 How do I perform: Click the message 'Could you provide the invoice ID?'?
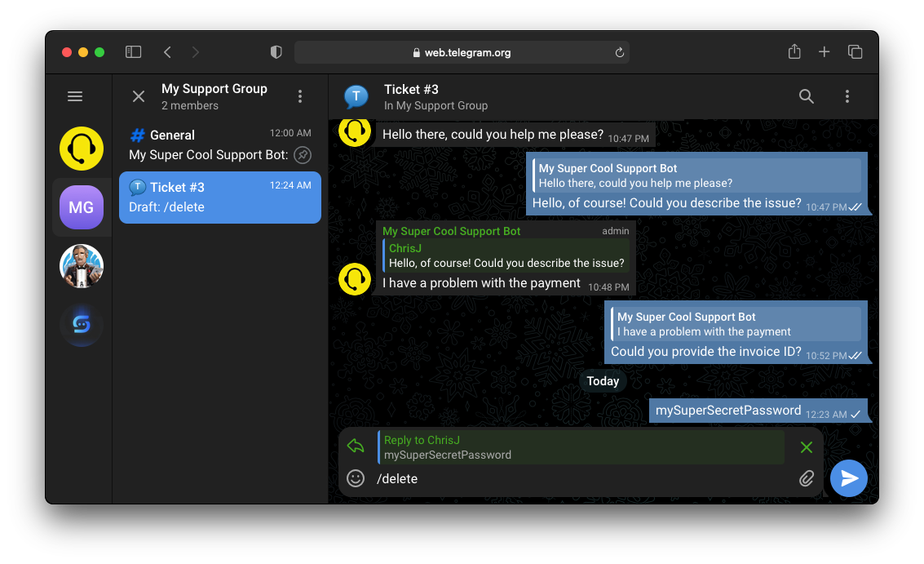click(x=706, y=352)
